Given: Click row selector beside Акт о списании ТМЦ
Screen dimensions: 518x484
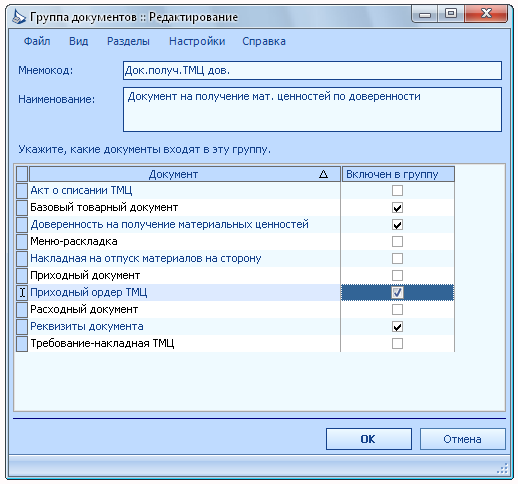Looking at the screenshot, I should (22, 191).
